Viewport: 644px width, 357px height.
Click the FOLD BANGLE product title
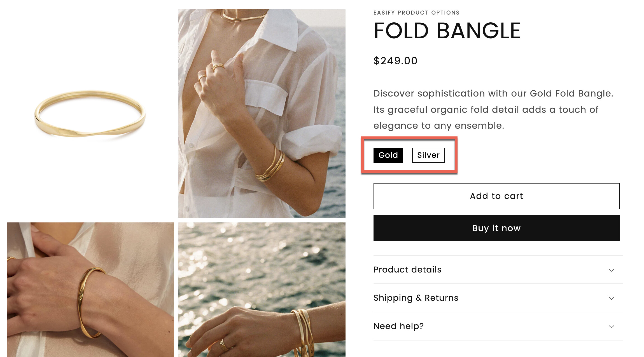(x=447, y=31)
